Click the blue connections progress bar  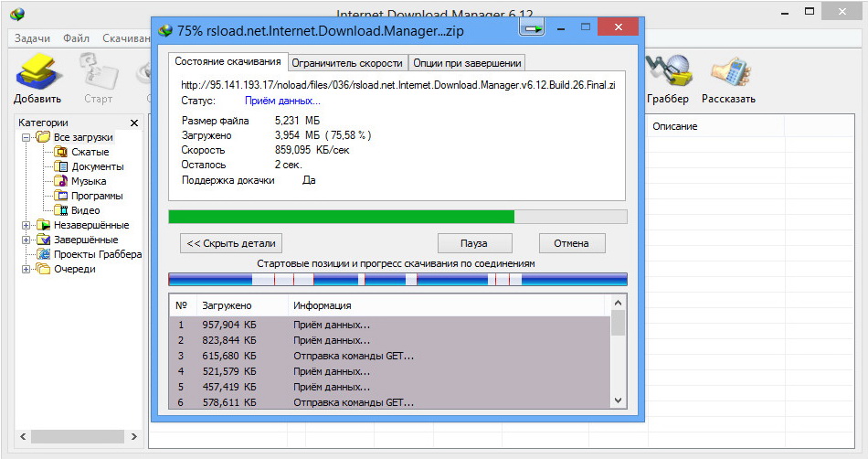point(397,279)
